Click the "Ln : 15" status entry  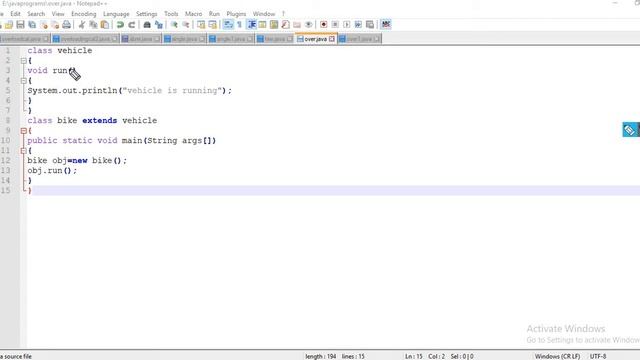pos(413,356)
